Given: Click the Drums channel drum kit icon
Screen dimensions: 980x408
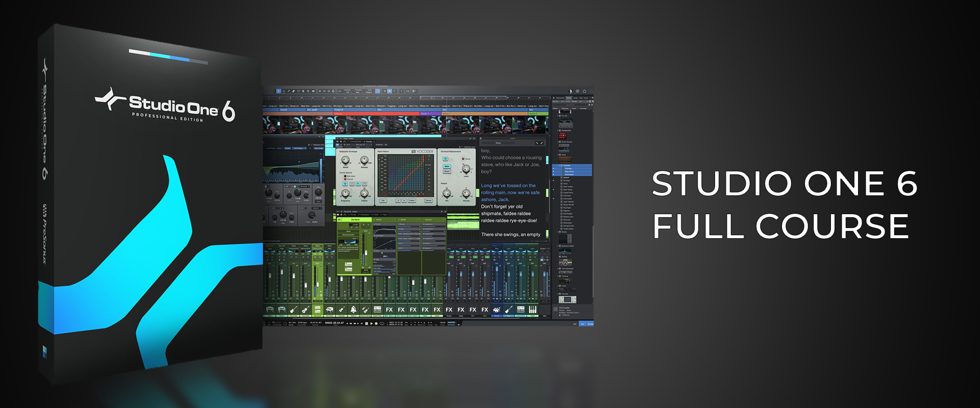Looking at the screenshot, I should (x=497, y=310).
